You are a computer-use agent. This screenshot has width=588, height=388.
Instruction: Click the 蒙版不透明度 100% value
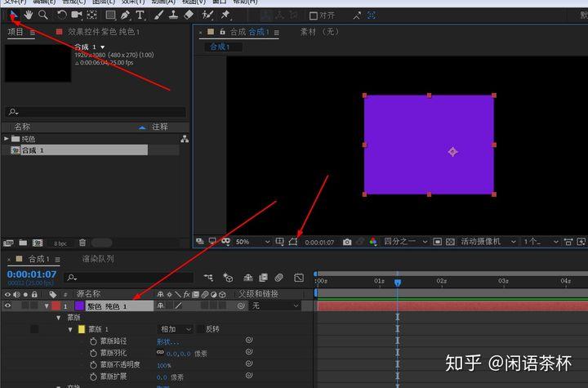click(164, 365)
